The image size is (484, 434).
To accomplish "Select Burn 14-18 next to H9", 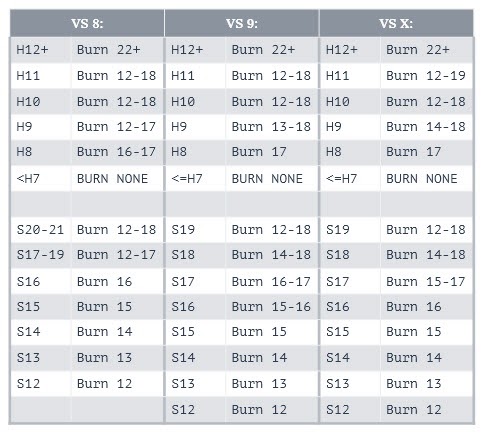I will pos(426,127).
